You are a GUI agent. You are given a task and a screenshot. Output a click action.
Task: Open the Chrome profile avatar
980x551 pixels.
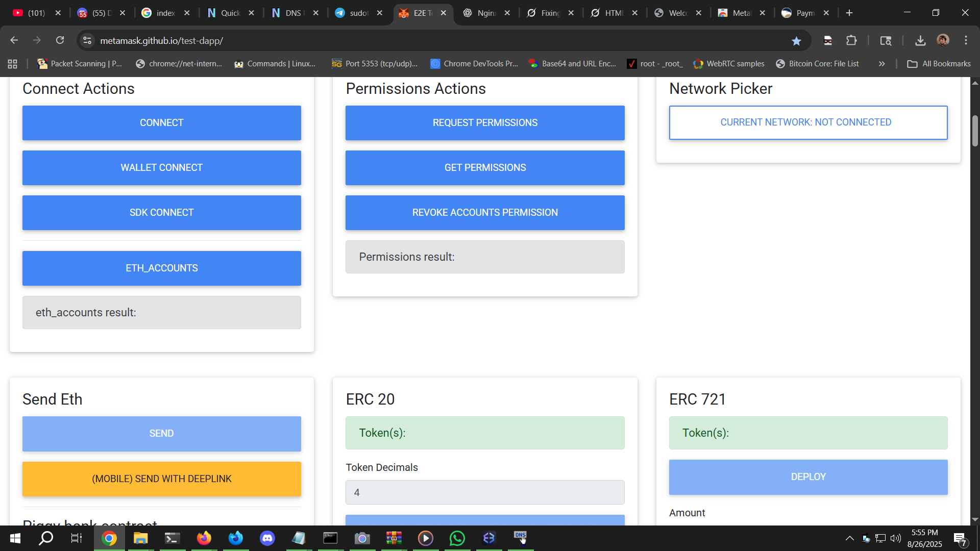(x=943, y=40)
